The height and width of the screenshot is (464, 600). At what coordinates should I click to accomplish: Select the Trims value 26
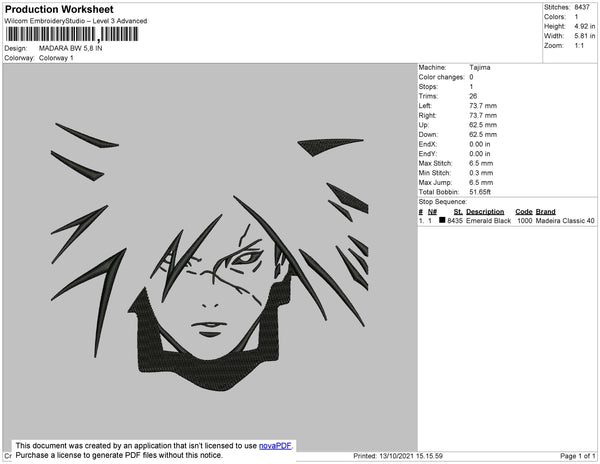tap(473, 96)
